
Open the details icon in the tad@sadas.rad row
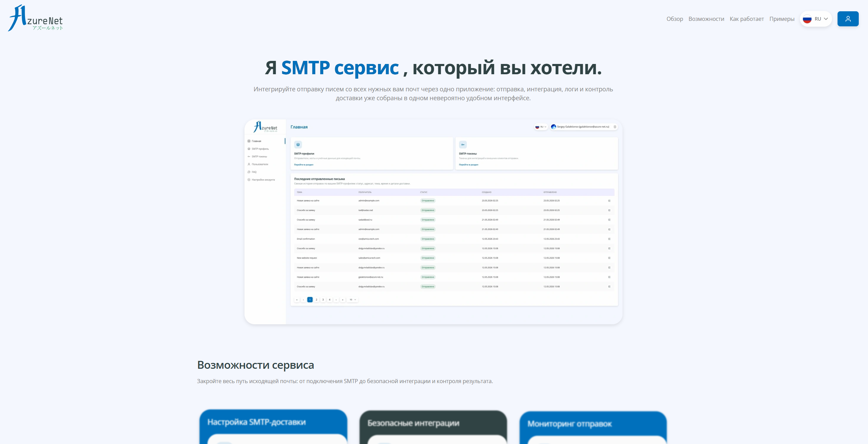(x=609, y=210)
